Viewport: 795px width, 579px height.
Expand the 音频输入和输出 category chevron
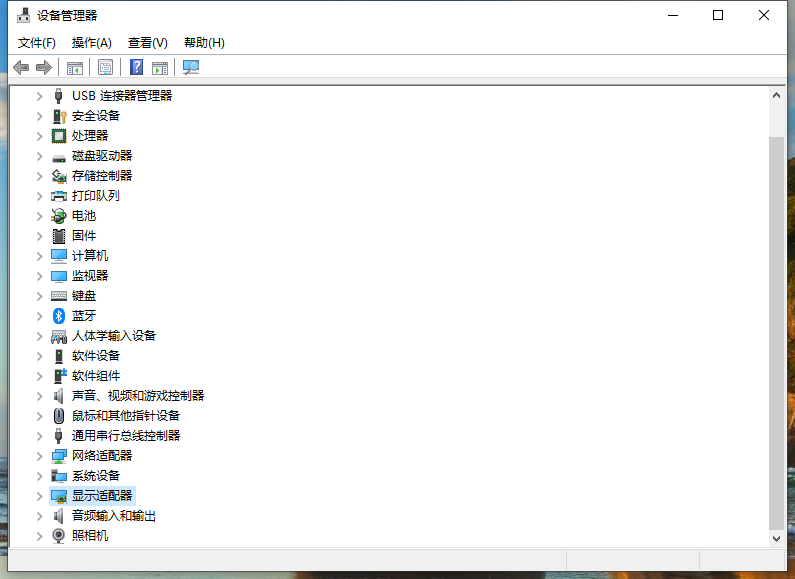pos(39,516)
